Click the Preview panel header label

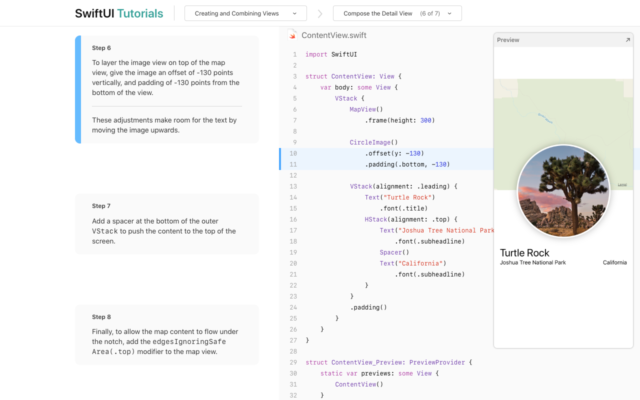[x=508, y=40]
